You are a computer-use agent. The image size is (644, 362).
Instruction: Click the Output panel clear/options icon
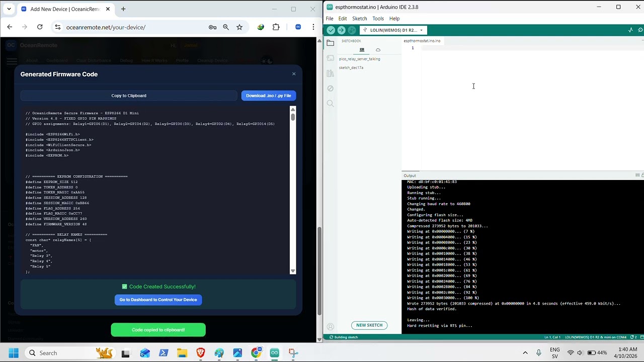pyautogui.click(x=637, y=175)
